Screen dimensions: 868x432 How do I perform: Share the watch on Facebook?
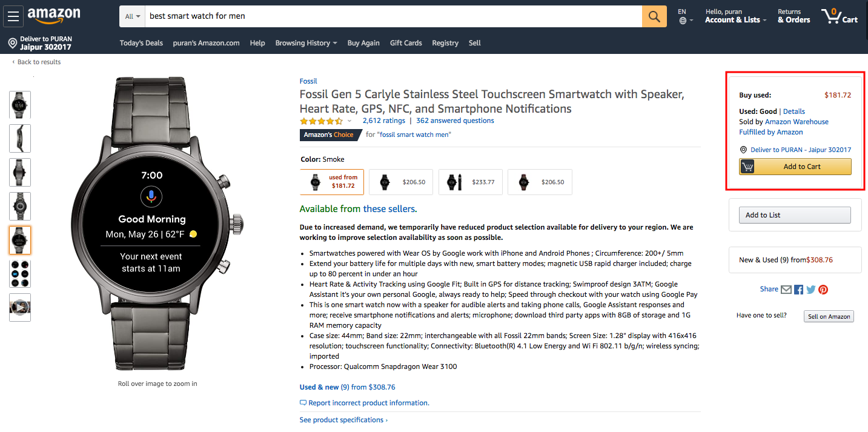click(798, 290)
